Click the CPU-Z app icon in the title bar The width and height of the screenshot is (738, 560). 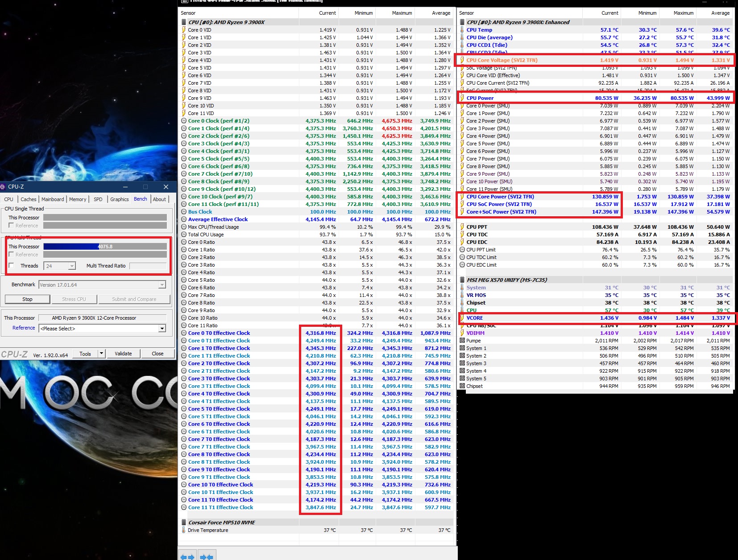(x=3, y=187)
